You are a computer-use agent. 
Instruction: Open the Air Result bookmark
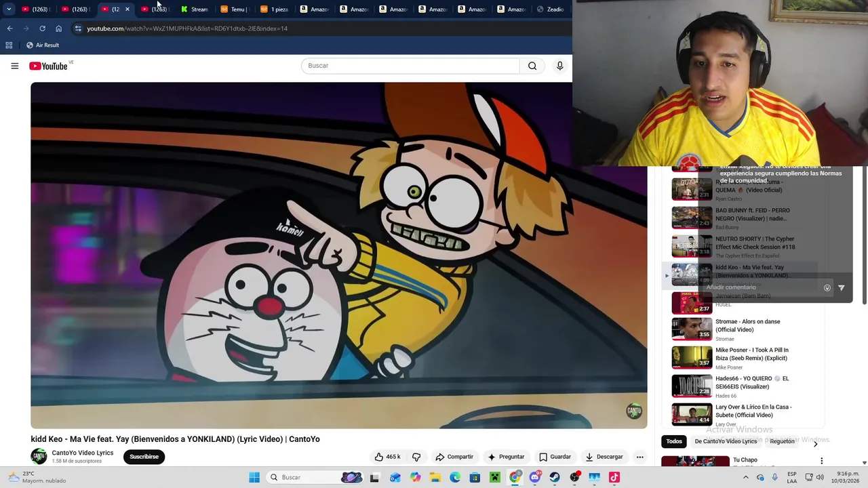coord(42,45)
